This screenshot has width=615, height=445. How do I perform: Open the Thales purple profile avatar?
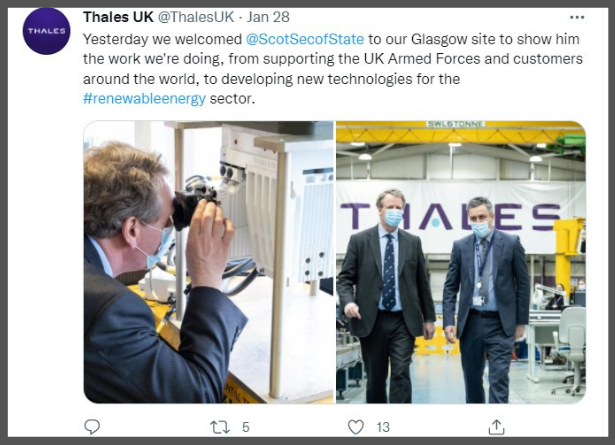46,31
